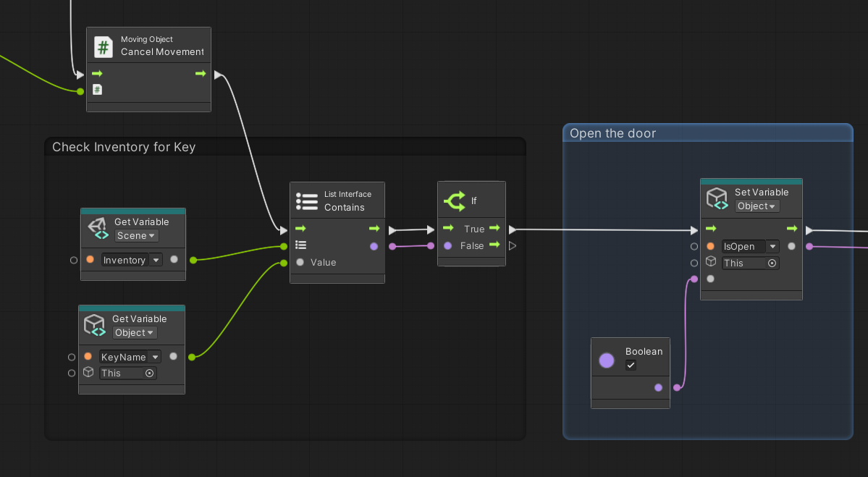Select the Check Inventory for Key group title
The width and height of the screenshot is (868, 477).
[124, 148]
